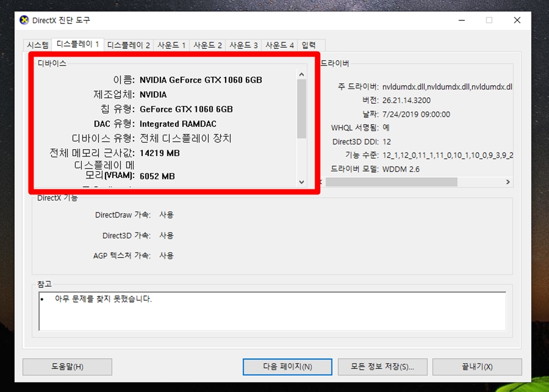This screenshot has height=392, width=549.
Task: Click the 다음 페이지(N) button
Action: point(288,367)
